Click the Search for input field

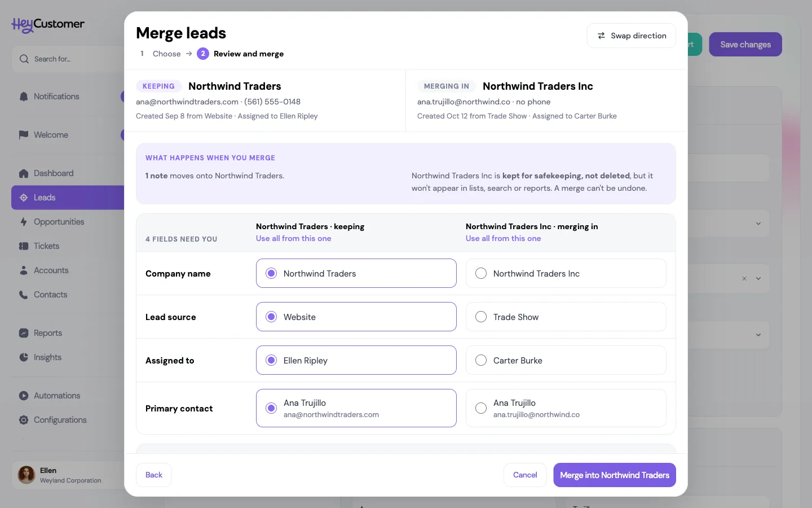pos(68,59)
